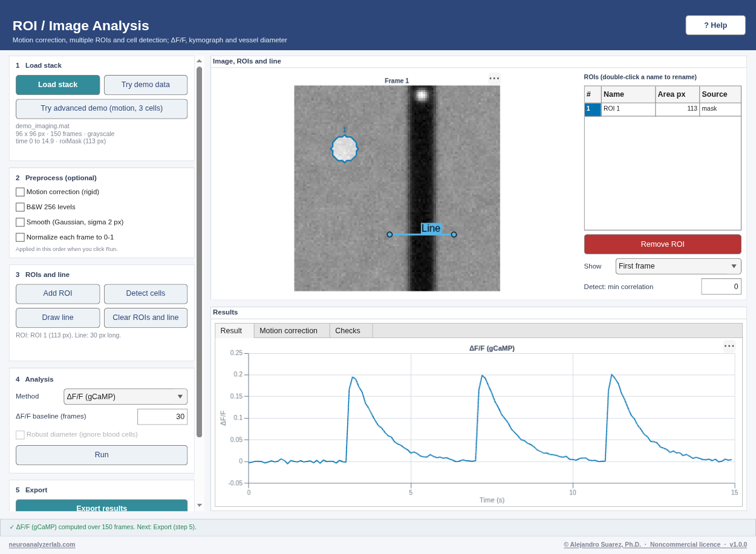The image size is (756, 554).
Task: Open Help
Action: (x=715, y=25)
